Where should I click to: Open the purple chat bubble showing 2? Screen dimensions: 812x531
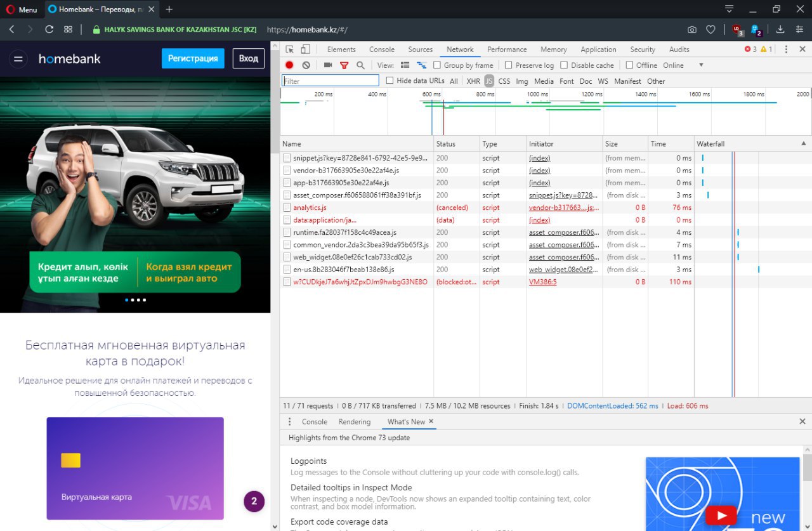(x=254, y=501)
